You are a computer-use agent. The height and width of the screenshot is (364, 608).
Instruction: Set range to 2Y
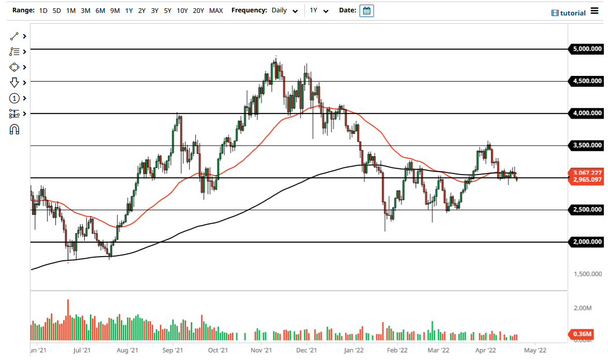click(142, 11)
